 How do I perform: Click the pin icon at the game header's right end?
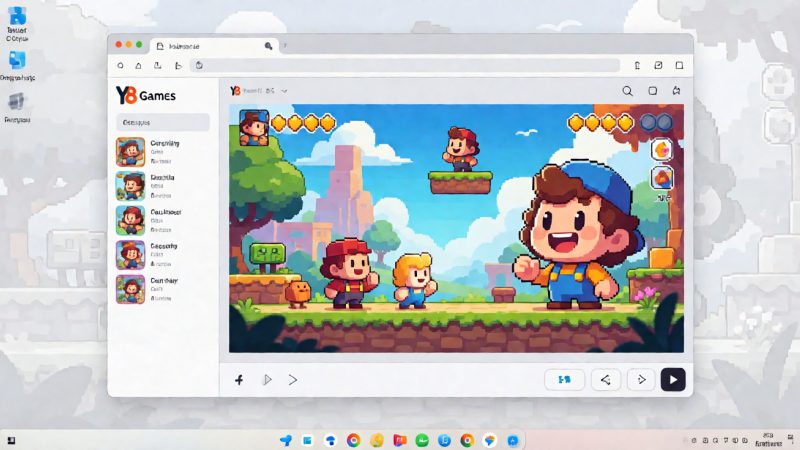point(677,90)
